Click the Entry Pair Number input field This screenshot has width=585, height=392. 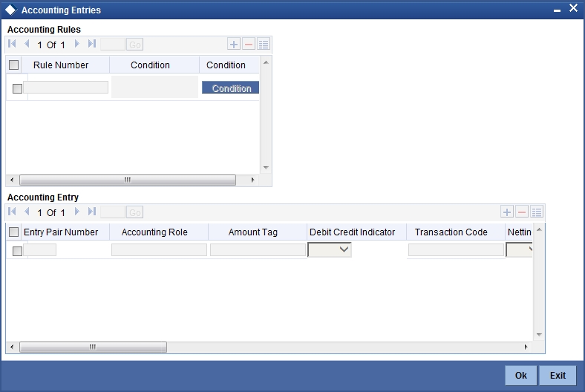click(x=40, y=250)
